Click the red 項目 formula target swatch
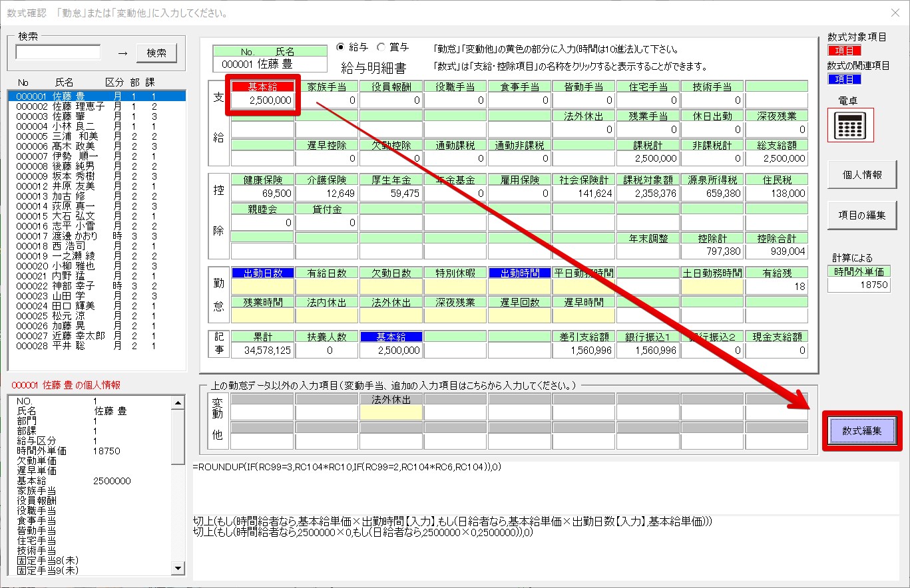 844,51
